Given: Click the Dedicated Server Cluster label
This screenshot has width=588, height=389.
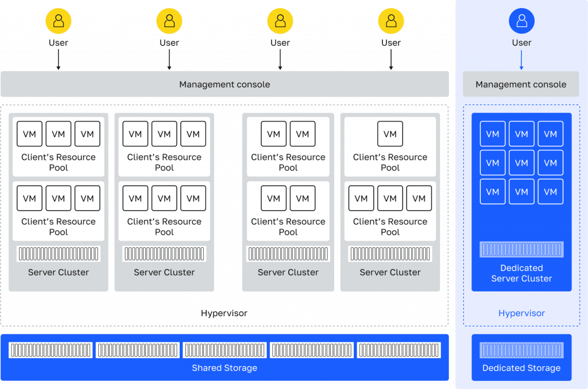Looking at the screenshot, I should (x=521, y=273).
